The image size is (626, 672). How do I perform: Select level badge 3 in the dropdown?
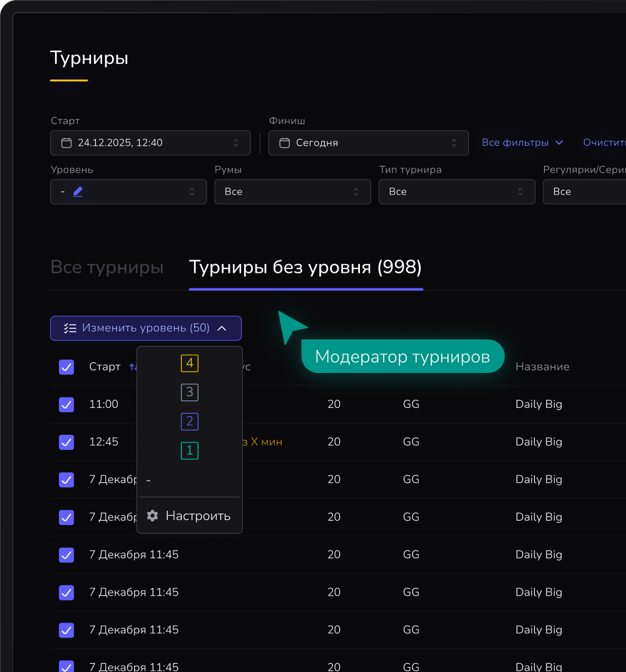point(190,392)
